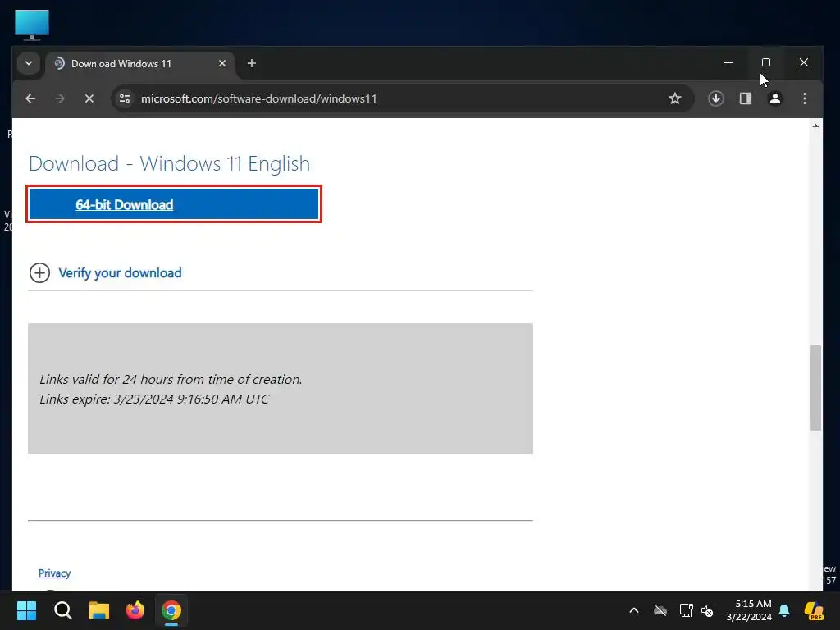Click the page's vertical scrollbar thumb
The height and width of the screenshot is (630, 840).
(815, 387)
